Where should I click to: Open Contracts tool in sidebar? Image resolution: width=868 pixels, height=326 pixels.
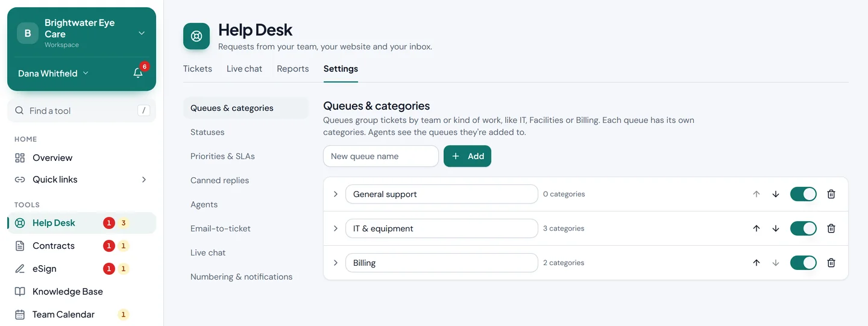pyautogui.click(x=81, y=246)
